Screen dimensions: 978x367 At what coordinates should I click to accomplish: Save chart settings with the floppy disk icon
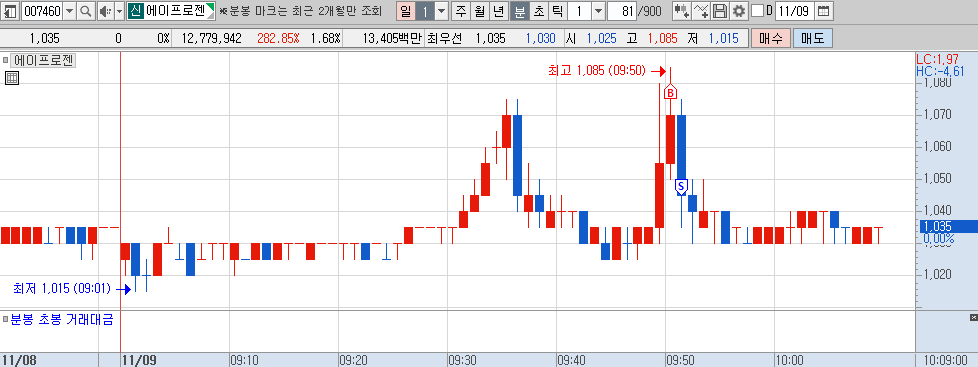720,11
